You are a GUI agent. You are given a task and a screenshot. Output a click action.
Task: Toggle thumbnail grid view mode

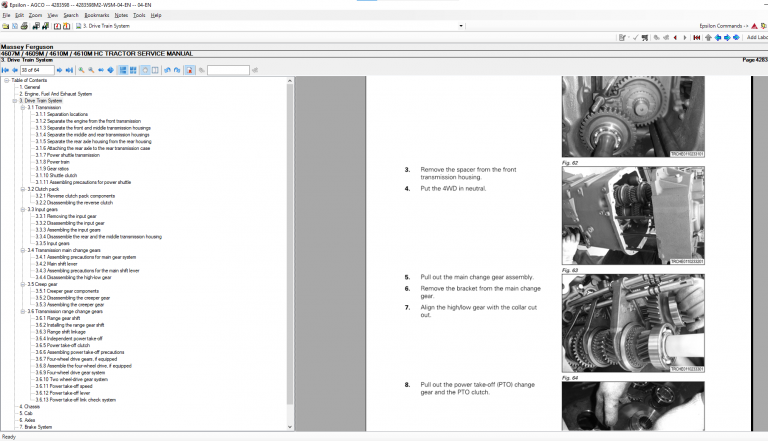click(x=133, y=70)
